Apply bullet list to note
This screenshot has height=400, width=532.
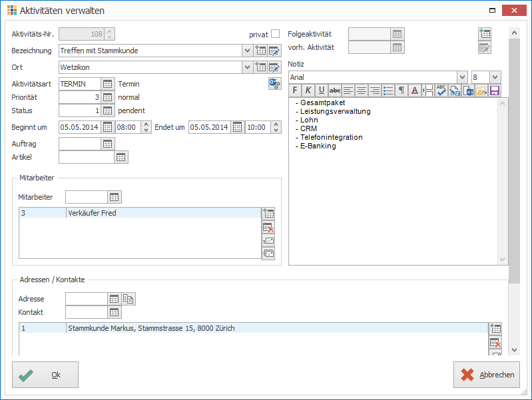pyautogui.click(x=388, y=91)
